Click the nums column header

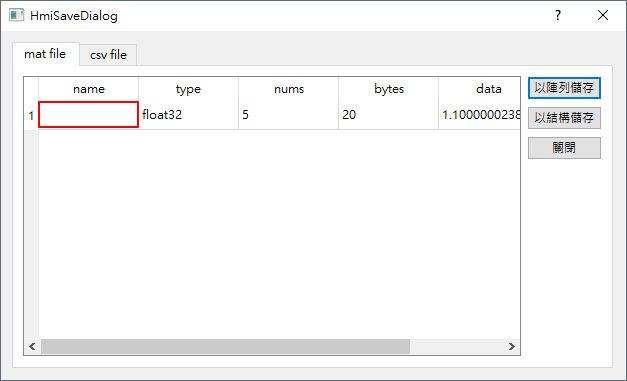pyautogui.click(x=288, y=89)
